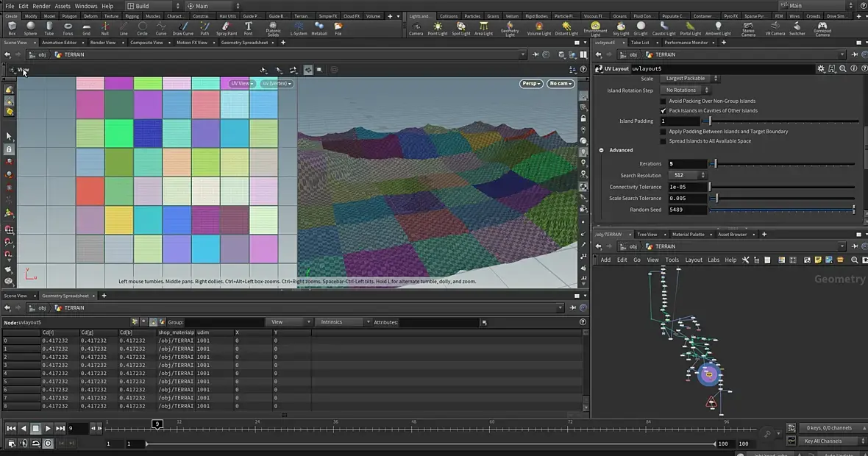The height and width of the screenshot is (456, 868).
Task: Click the Torus shelf tool
Action: tap(68, 27)
